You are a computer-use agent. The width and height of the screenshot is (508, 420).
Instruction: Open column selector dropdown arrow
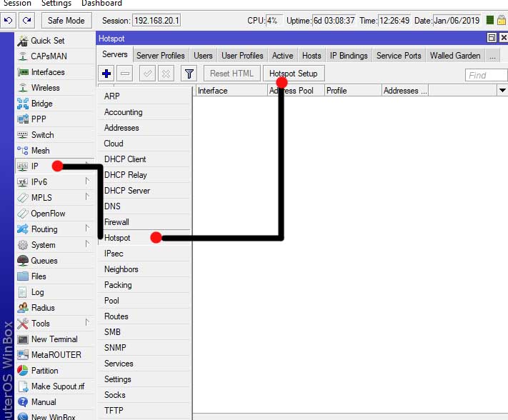tap(502, 90)
